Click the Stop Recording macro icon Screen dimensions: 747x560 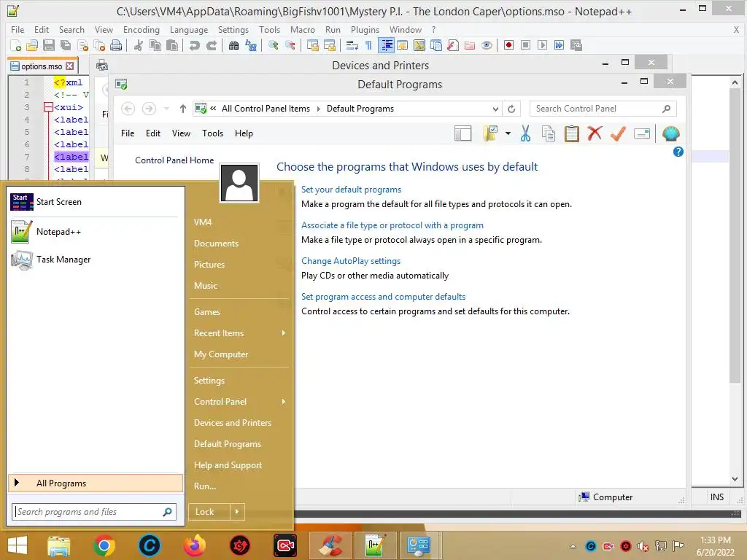pyautogui.click(x=525, y=45)
